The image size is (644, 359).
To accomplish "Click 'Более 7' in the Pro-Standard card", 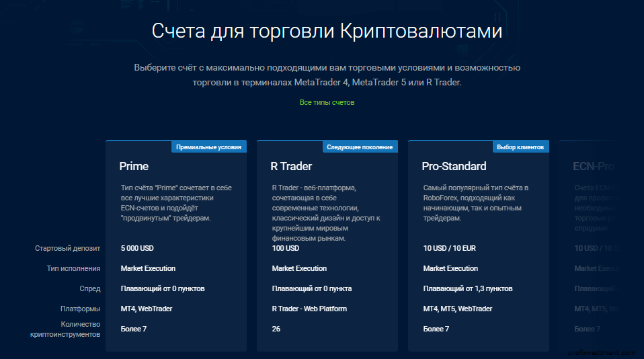I will pyautogui.click(x=436, y=329).
